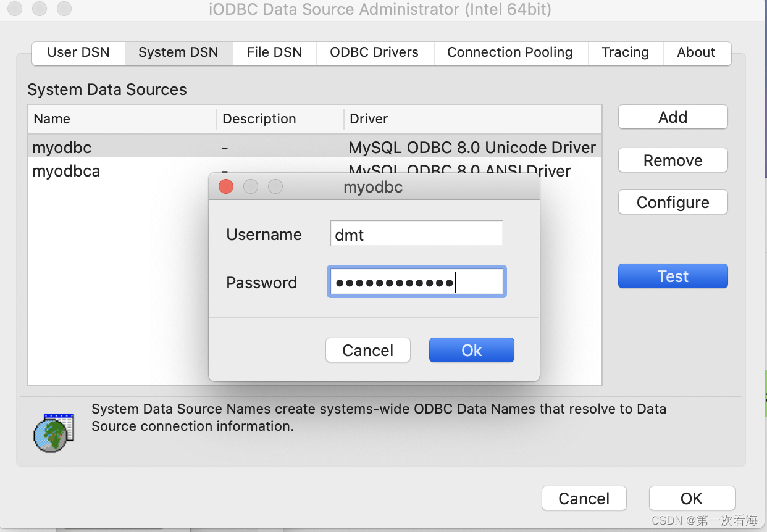Screen dimensions: 767x532
Task: Click into the Password field
Action: tap(417, 282)
